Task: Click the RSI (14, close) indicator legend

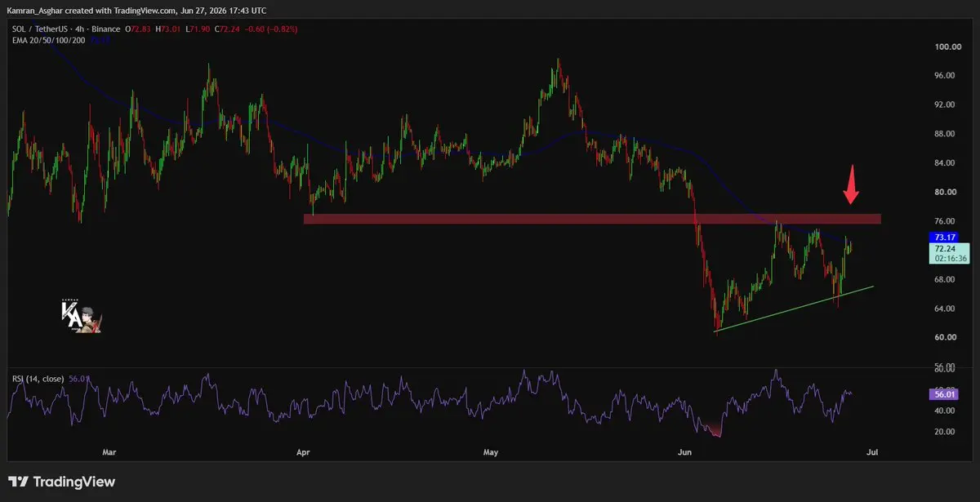Action: (x=39, y=378)
